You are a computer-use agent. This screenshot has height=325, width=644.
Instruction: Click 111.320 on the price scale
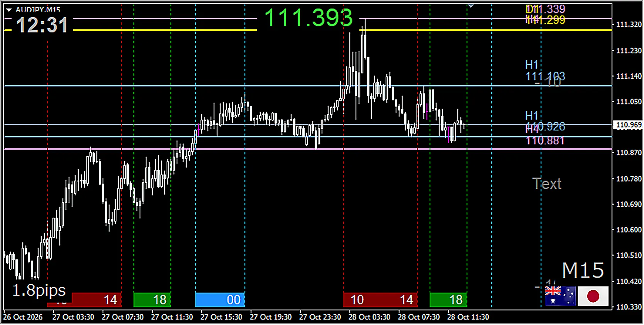tap(629, 24)
